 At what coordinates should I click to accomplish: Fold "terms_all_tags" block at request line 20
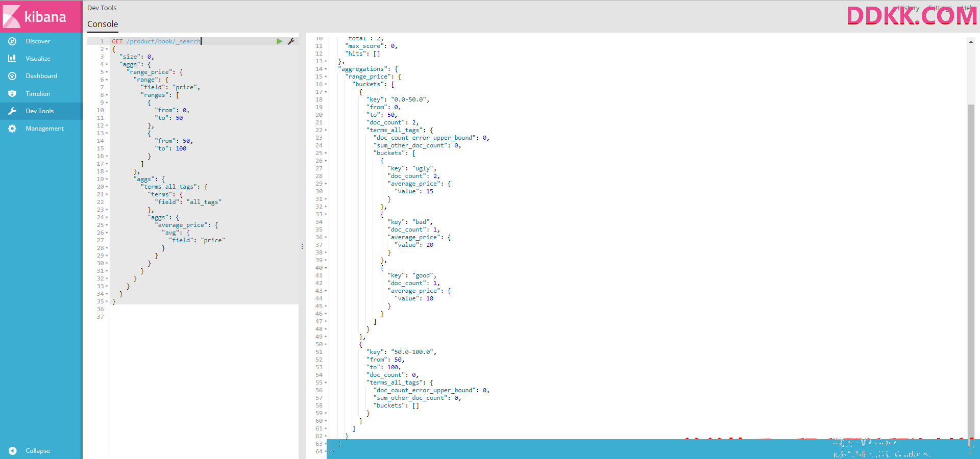tap(107, 187)
